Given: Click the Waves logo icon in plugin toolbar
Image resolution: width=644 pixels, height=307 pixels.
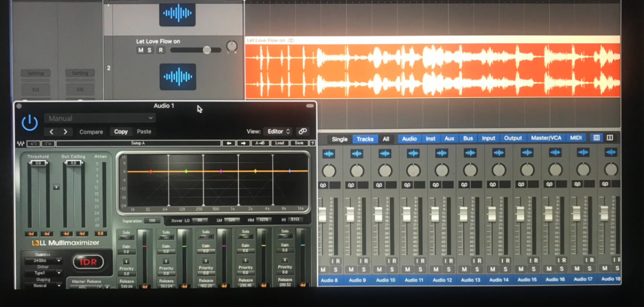Looking at the screenshot, I should 20,143.
